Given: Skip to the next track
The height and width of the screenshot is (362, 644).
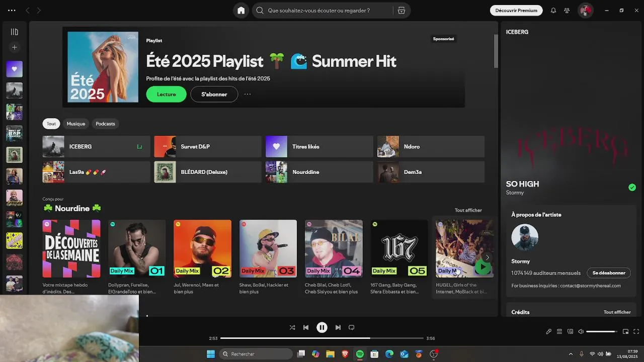Looking at the screenshot, I should point(338,327).
